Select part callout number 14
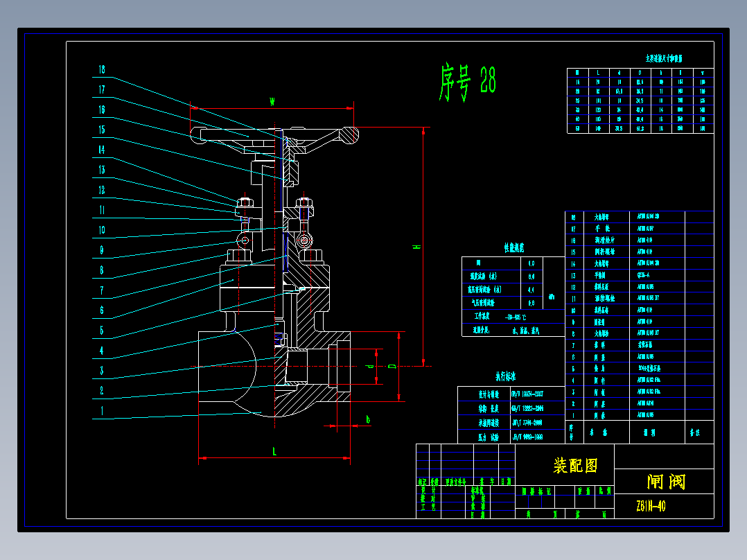 pyautogui.click(x=101, y=150)
